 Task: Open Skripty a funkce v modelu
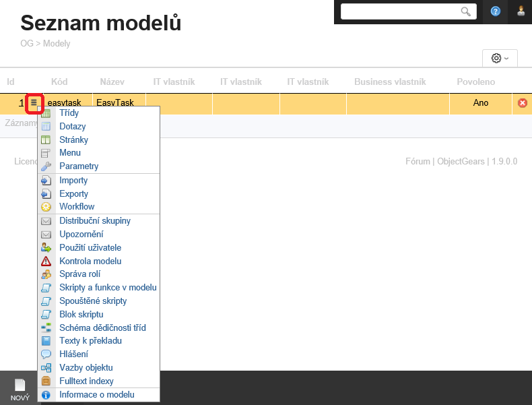[x=108, y=288]
